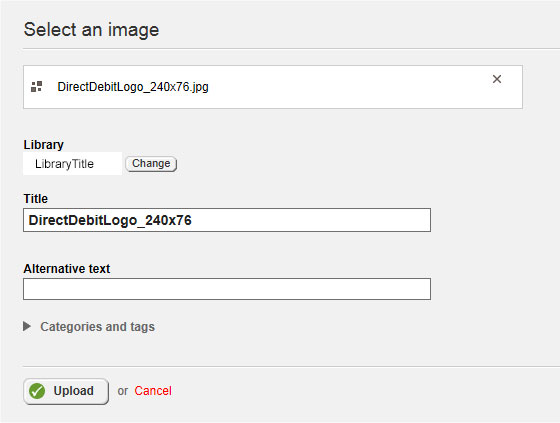The width and height of the screenshot is (560, 423).
Task: Click the Select an image heading
Action: [x=91, y=30]
